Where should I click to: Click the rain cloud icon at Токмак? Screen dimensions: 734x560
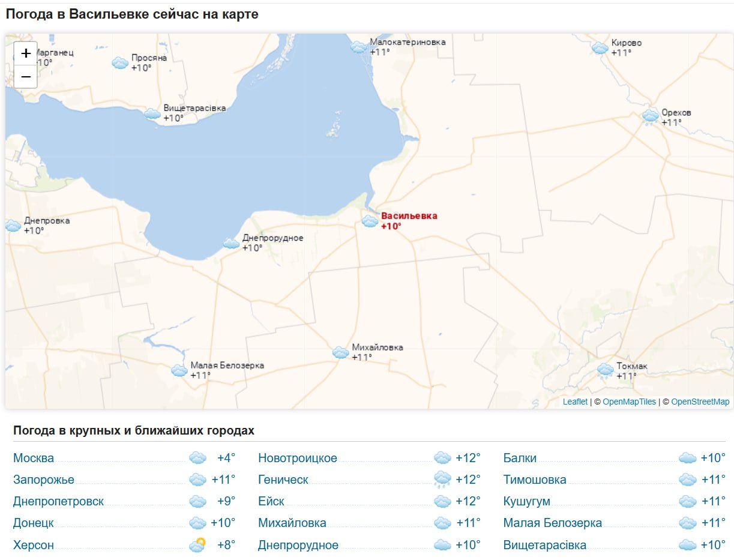(x=605, y=370)
